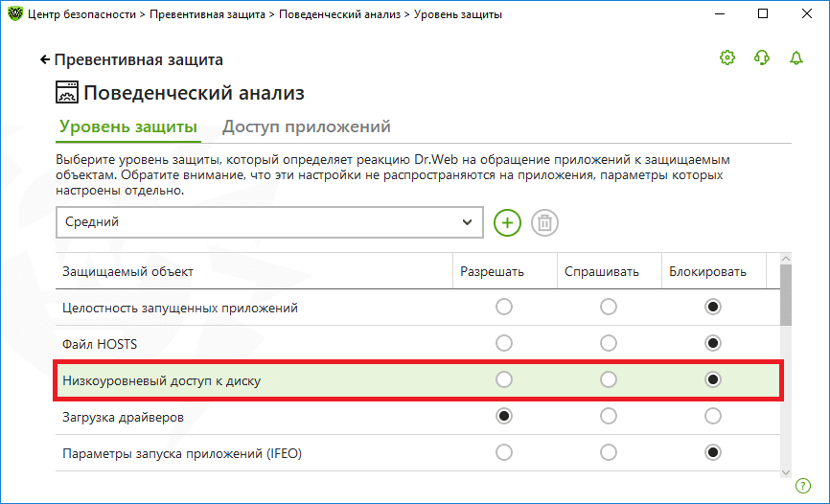Screen dimensions: 830x504
Task: Select the Загрузка драйверов row label
Action: pyautogui.click(x=123, y=418)
